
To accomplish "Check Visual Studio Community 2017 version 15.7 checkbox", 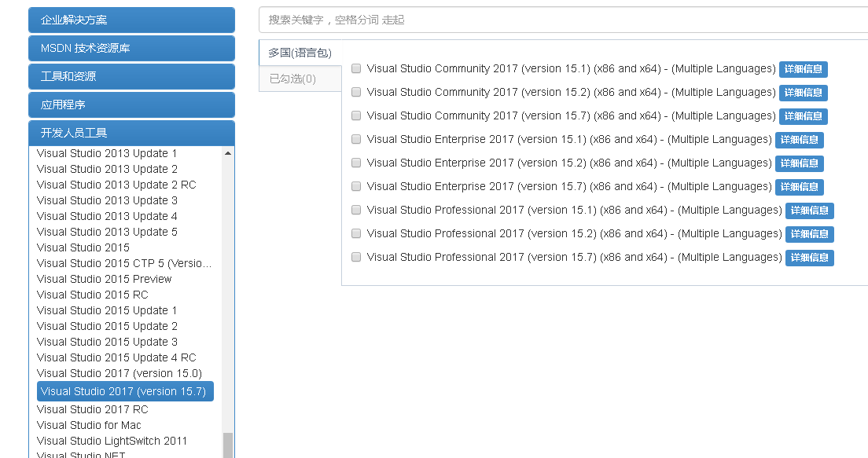I will tap(356, 115).
